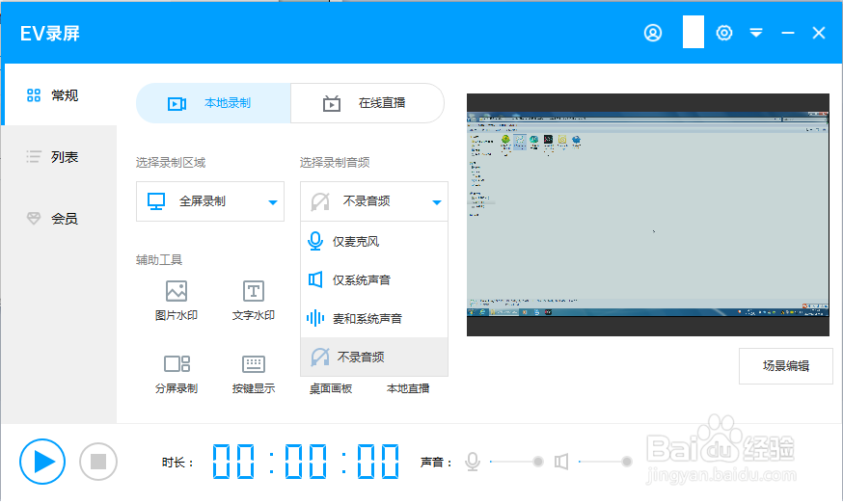
Task: Choose 不录音频 in the dropdown list
Action: coord(374,357)
